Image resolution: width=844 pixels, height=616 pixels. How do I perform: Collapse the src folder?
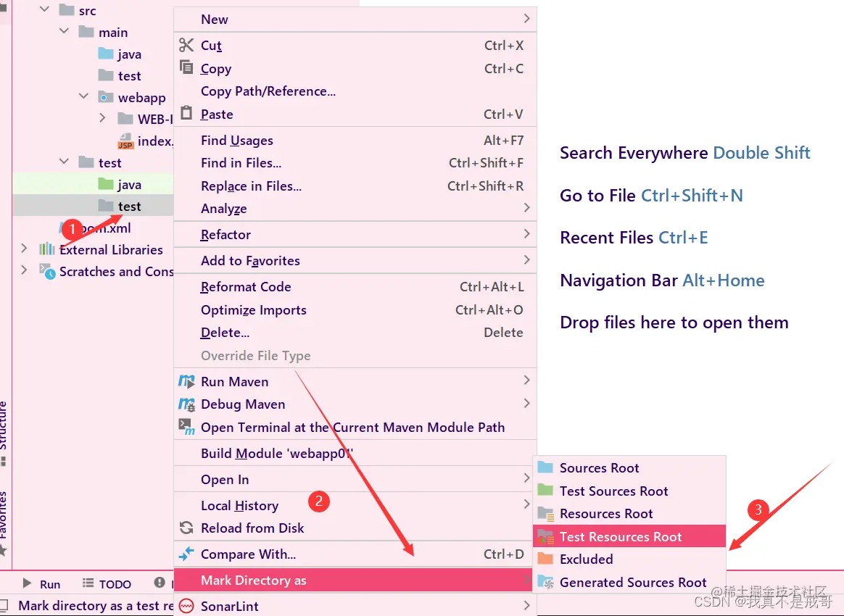[45, 9]
